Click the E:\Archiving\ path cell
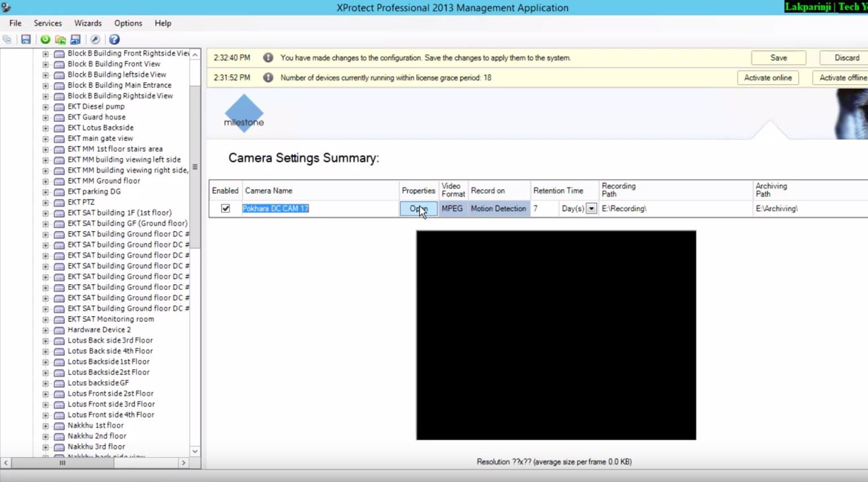868x482 pixels. (x=810, y=208)
